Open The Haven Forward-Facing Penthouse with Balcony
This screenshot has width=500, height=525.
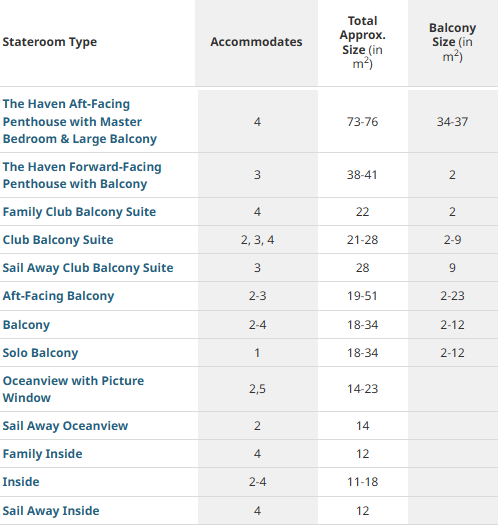[82, 175]
